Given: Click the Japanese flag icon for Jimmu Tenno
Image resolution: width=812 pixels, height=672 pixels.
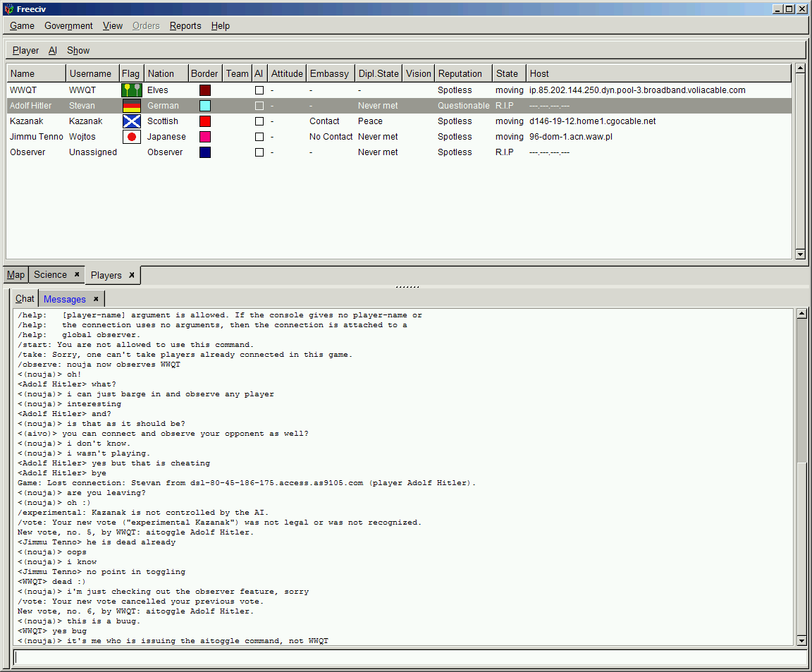Looking at the screenshot, I should click(132, 137).
